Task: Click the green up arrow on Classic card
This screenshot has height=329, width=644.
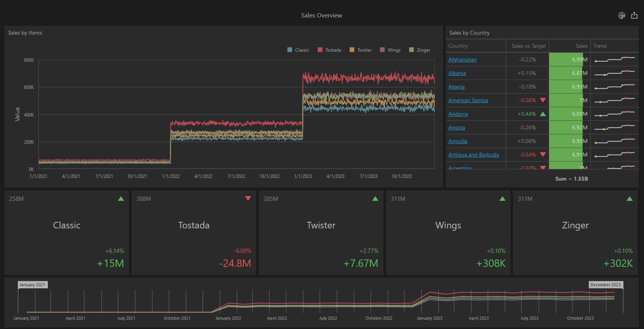Action: pos(121,198)
